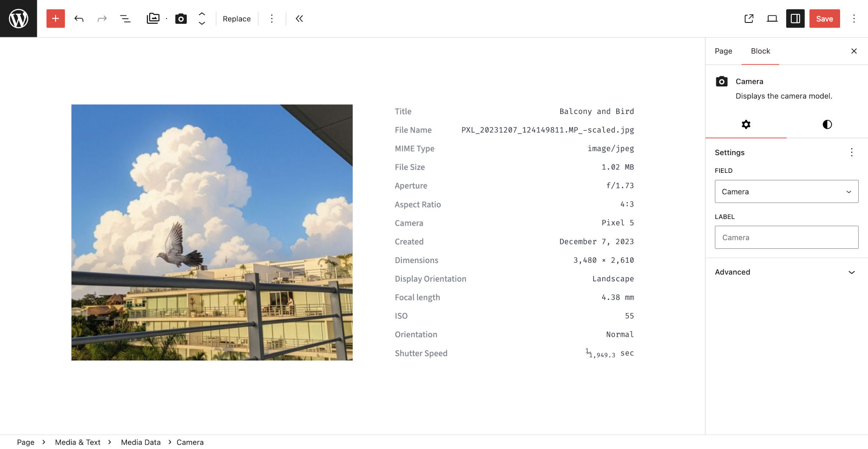The width and height of the screenshot is (868, 449).
Task: Open Settings panel options menu
Action: (851, 152)
